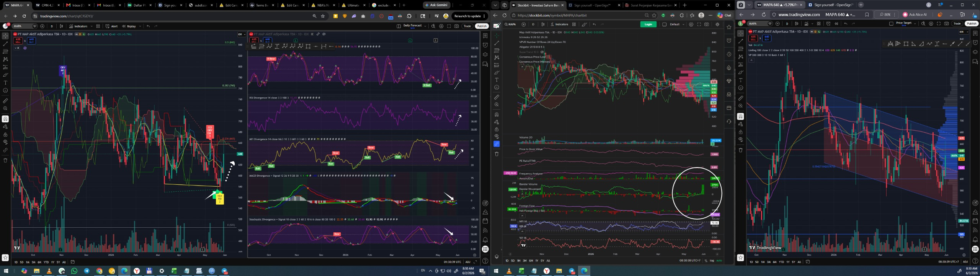Undo last action in left TradingView toolbar
This screenshot has height=276, width=980.
tap(148, 26)
